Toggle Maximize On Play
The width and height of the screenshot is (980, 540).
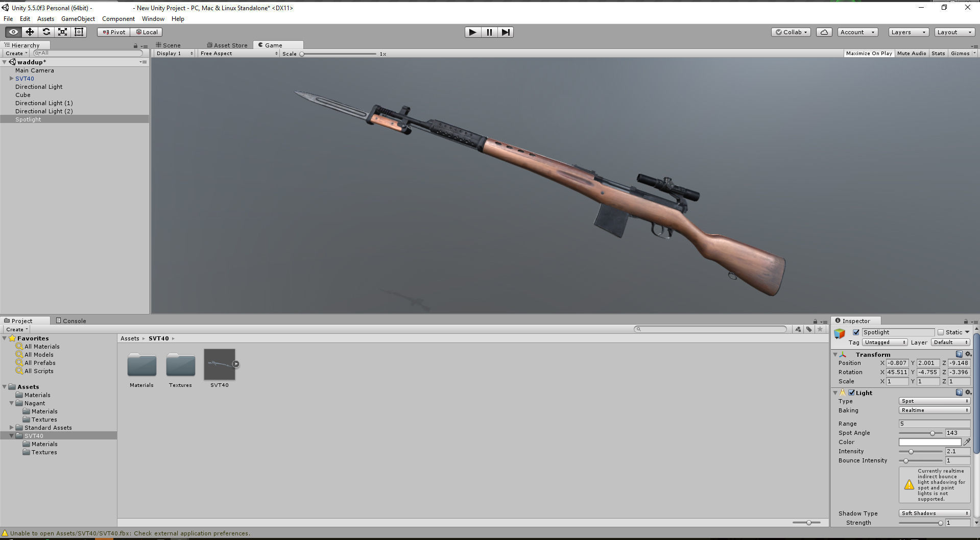[x=869, y=53]
